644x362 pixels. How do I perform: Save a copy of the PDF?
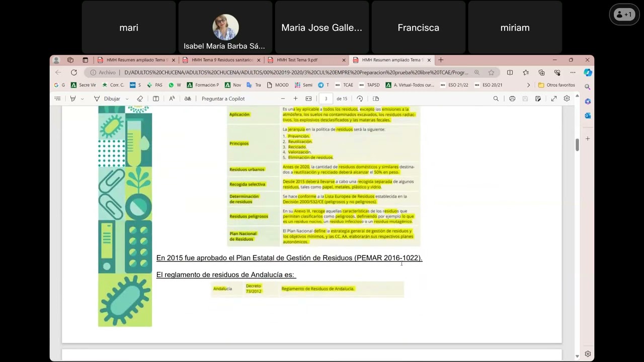click(x=538, y=99)
